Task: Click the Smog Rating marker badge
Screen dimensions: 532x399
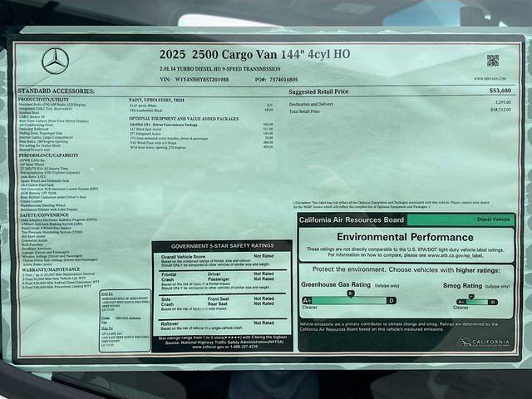Action: coord(471,297)
